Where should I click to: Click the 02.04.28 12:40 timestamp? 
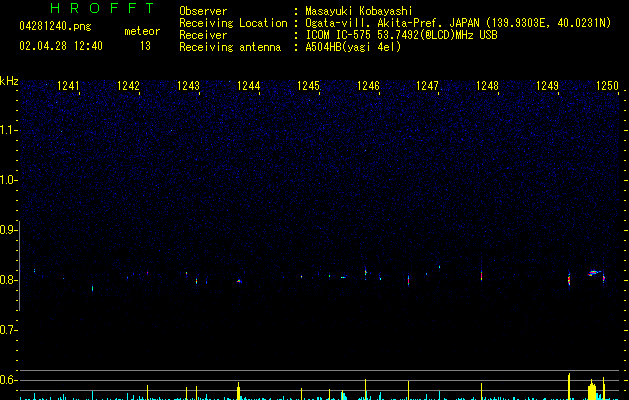[x=61, y=46]
